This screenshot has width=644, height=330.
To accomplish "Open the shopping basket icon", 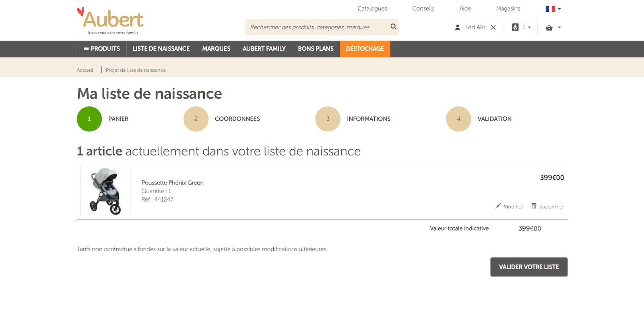I will click(549, 27).
